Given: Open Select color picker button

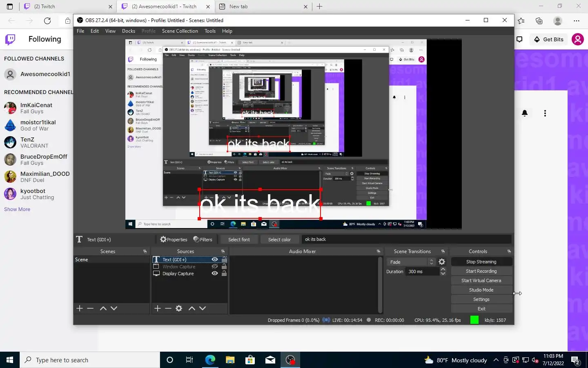Looking at the screenshot, I should click(x=279, y=240).
